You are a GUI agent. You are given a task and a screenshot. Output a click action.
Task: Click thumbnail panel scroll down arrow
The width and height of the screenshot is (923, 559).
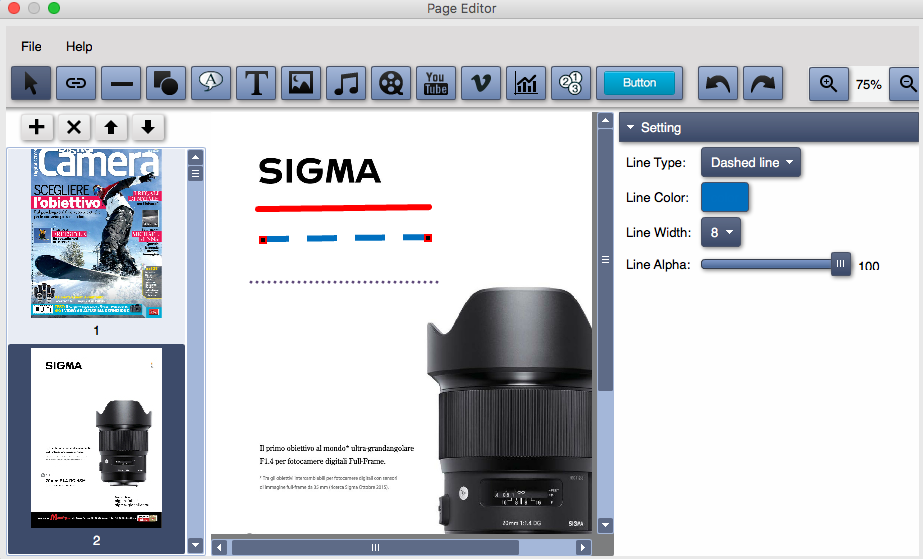tap(195, 545)
